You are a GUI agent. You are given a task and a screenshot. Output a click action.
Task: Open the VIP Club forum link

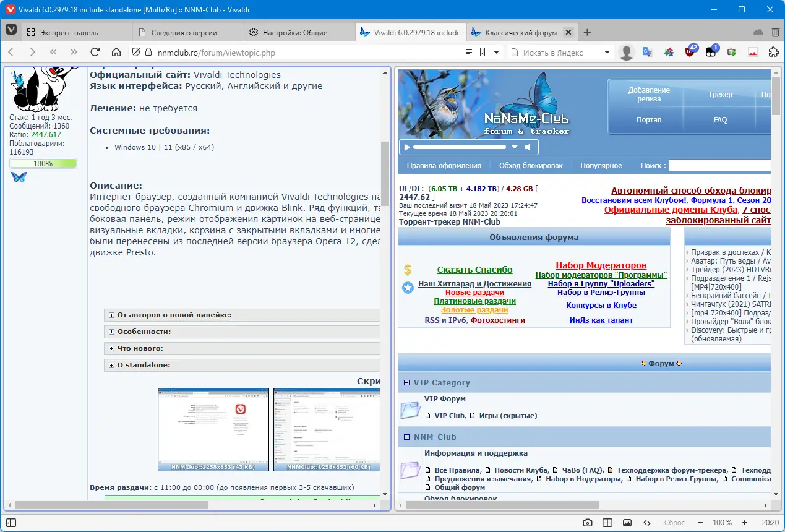click(x=449, y=416)
